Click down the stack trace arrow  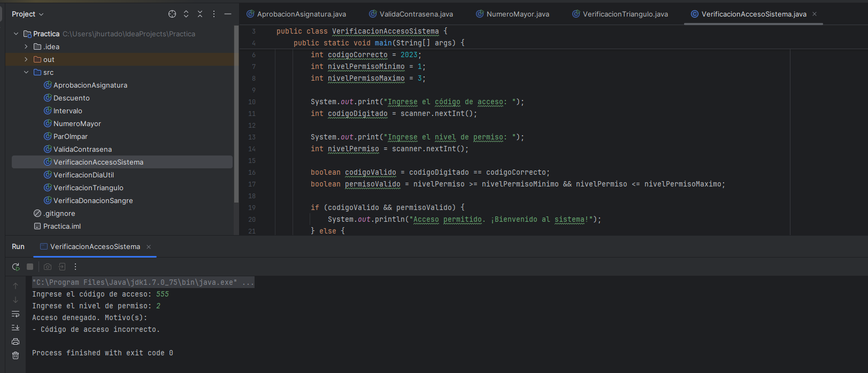(16, 300)
